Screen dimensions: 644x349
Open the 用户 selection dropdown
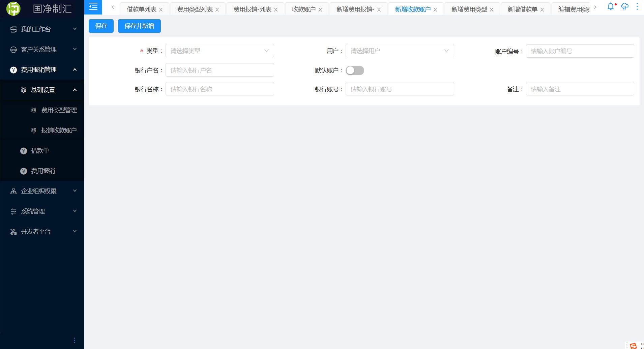400,51
